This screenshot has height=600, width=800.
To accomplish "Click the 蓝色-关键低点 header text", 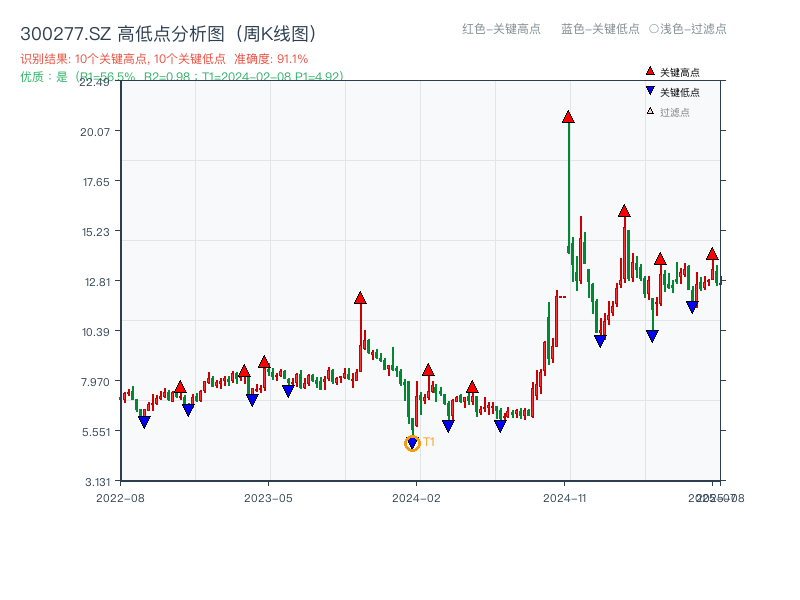I will pyautogui.click(x=600, y=29).
